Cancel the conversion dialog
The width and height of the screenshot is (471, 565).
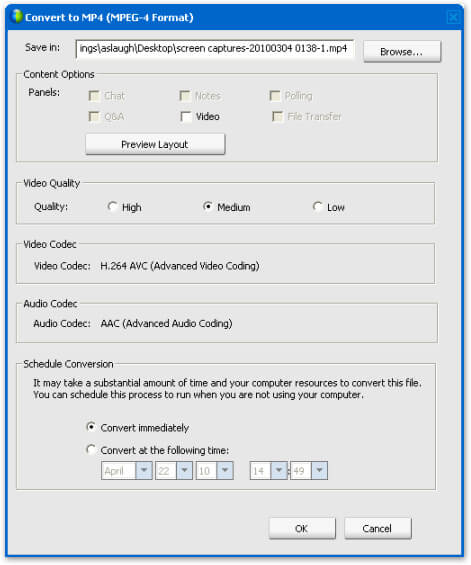tap(378, 529)
